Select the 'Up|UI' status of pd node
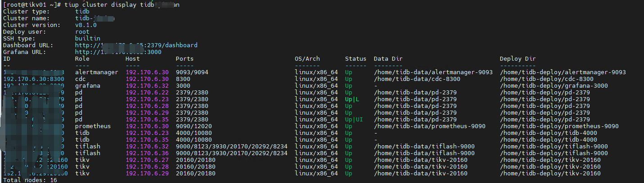 click(x=354, y=120)
